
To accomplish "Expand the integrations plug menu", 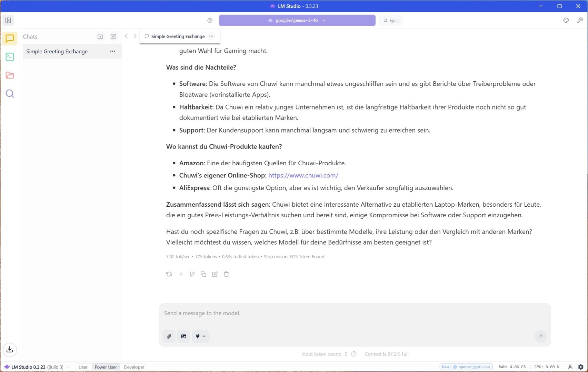I will pos(200,336).
